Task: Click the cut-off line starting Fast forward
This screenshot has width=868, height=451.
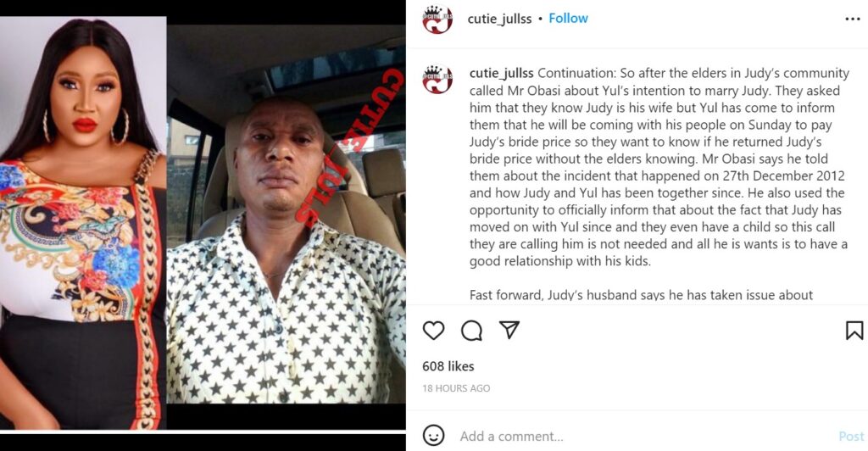Action: [641, 295]
